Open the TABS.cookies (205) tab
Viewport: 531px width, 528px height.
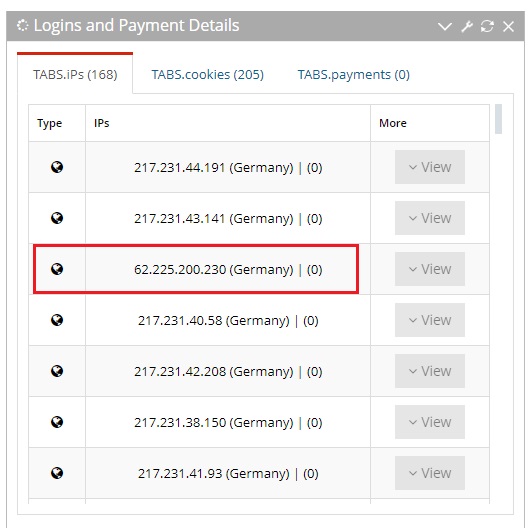tap(208, 75)
